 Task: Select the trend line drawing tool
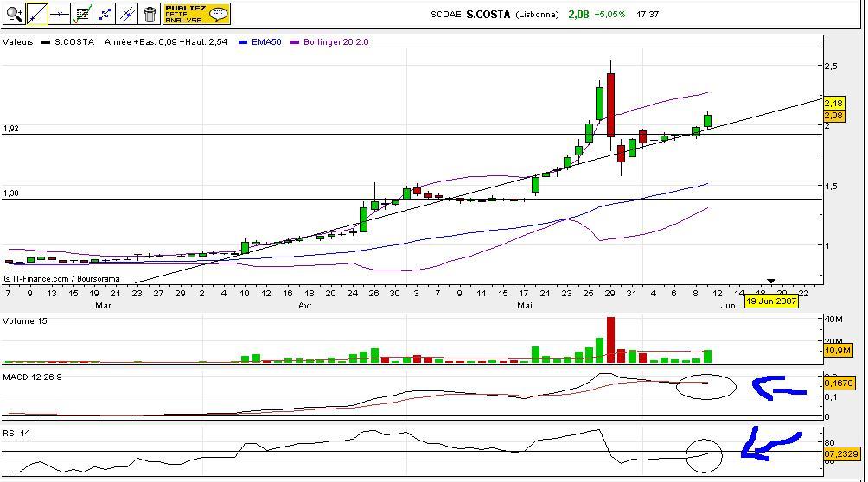pyautogui.click(x=36, y=14)
